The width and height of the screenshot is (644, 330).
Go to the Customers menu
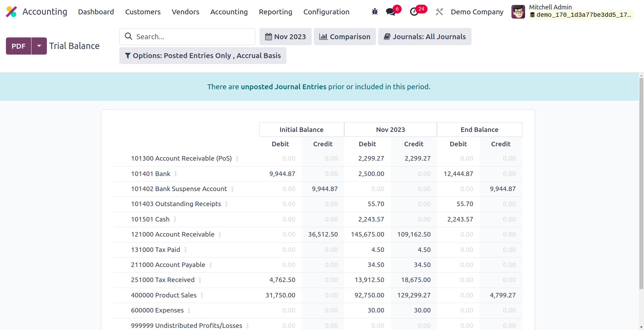coord(143,12)
